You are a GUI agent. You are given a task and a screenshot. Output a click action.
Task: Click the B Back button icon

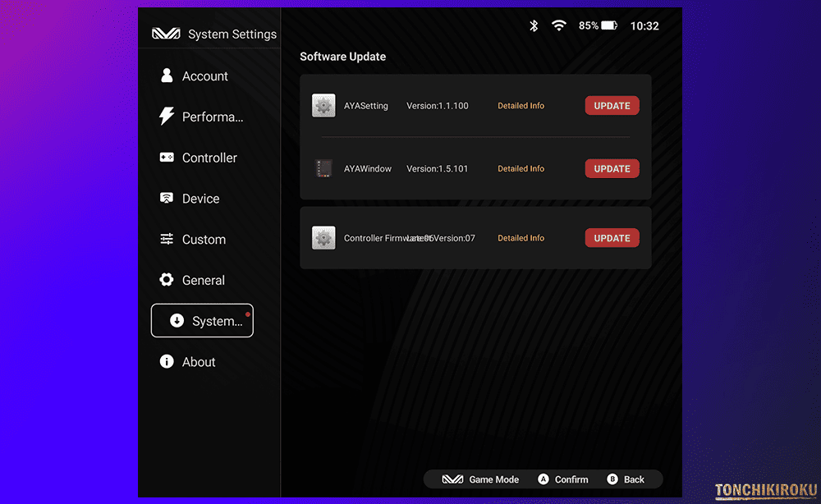(x=612, y=479)
